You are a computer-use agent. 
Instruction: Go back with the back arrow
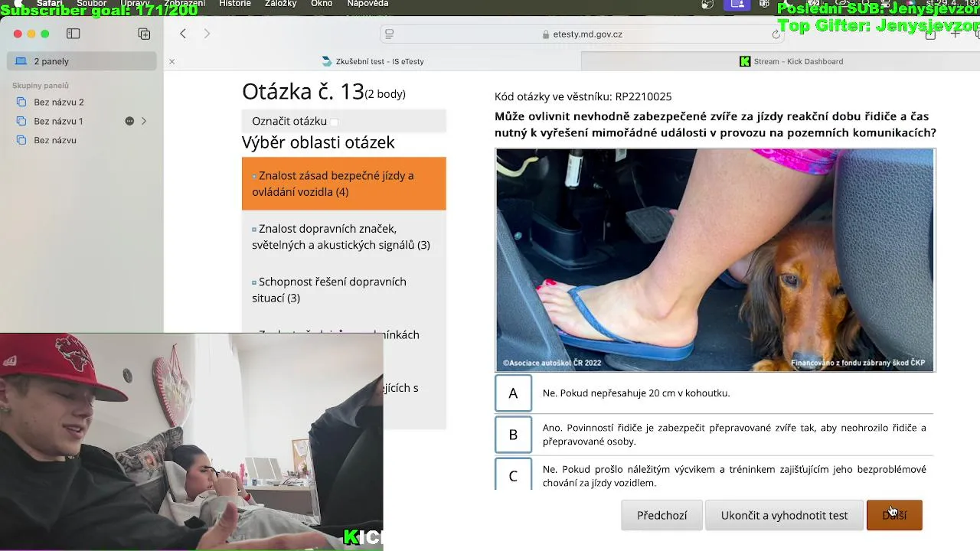(183, 34)
